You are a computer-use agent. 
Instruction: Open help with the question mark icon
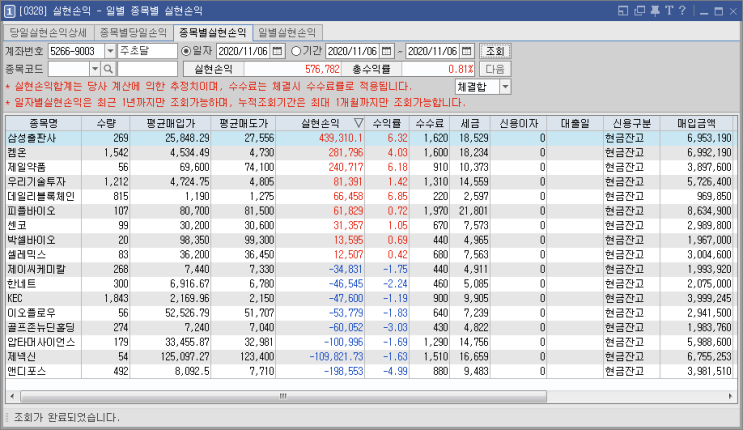pos(682,10)
